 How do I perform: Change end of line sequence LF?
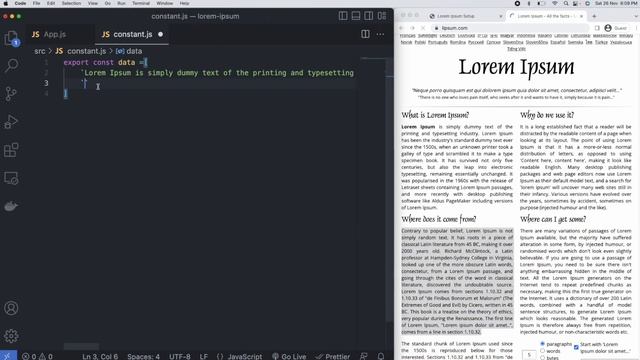(x=204, y=356)
